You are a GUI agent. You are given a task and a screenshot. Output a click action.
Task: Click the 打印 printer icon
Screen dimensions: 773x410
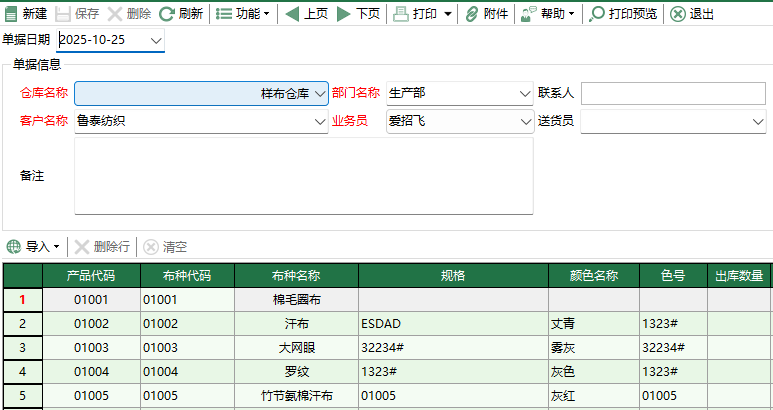pos(400,14)
